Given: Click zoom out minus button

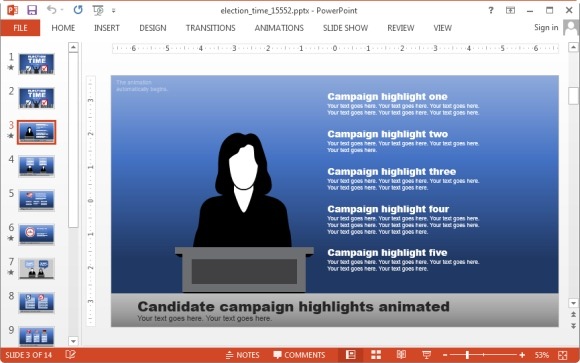Looking at the screenshot, I should click(445, 355).
